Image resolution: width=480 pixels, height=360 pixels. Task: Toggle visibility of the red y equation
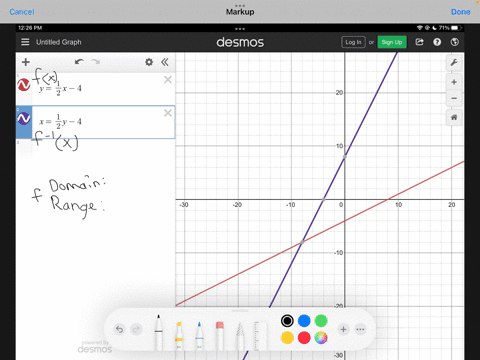coord(24,85)
